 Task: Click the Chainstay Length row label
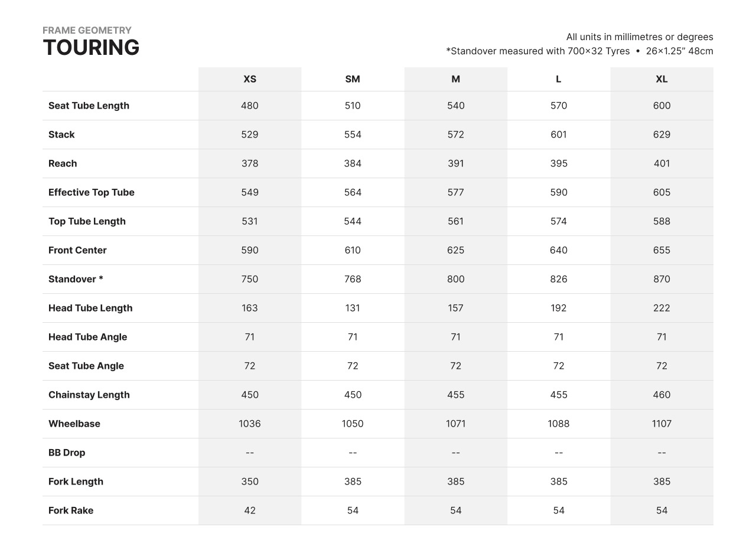[89, 395]
